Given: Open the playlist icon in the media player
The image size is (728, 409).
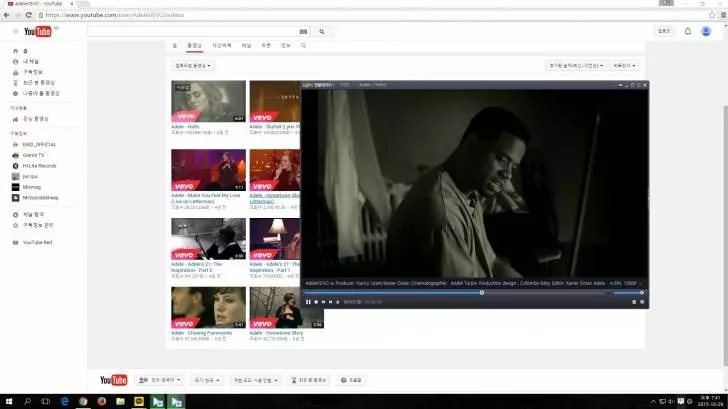Looking at the screenshot, I should click(x=634, y=302).
